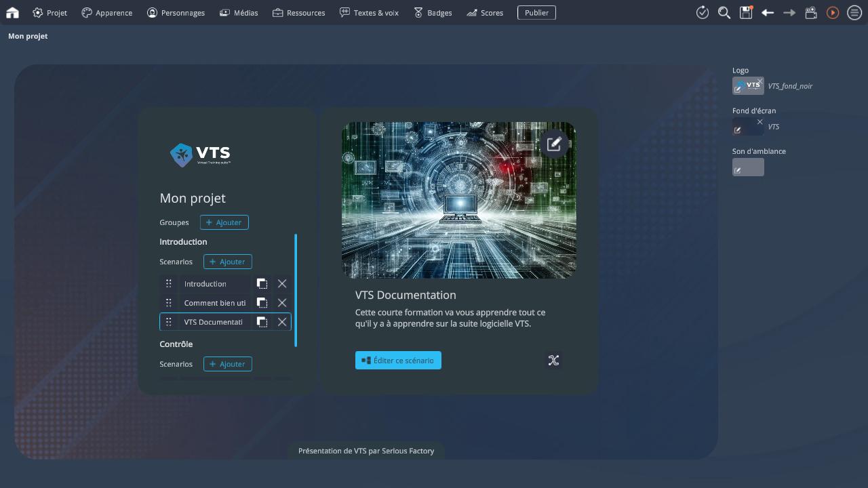Edit the scenario cover image

[554, 144]
